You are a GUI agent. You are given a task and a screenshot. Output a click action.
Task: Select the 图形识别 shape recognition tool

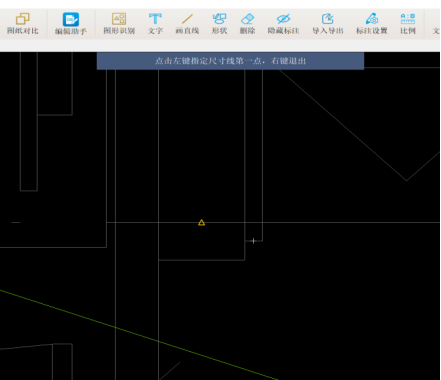click(x=119, y=24)
